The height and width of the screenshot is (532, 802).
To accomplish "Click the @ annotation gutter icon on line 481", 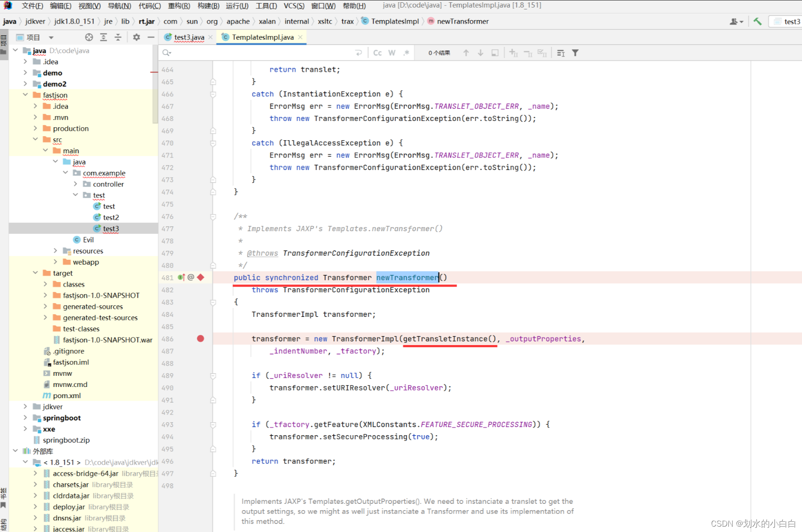I will (x=191, y=277).
